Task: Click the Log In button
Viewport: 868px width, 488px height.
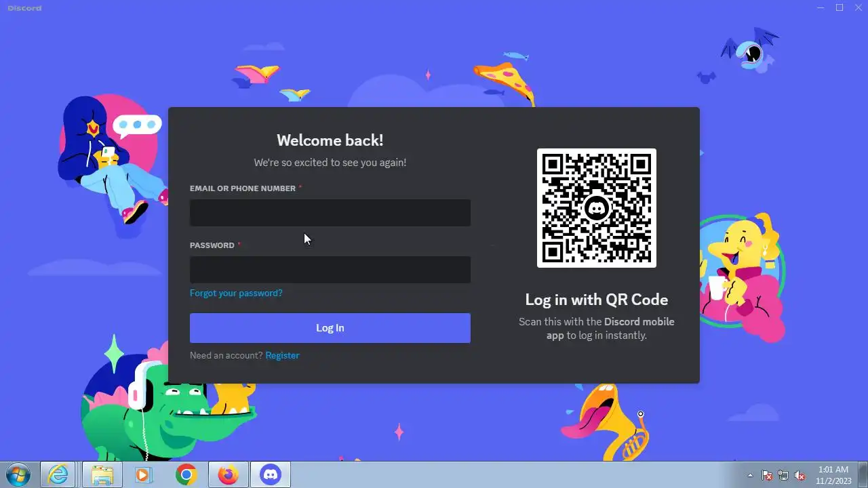Action: coord(330,328)
